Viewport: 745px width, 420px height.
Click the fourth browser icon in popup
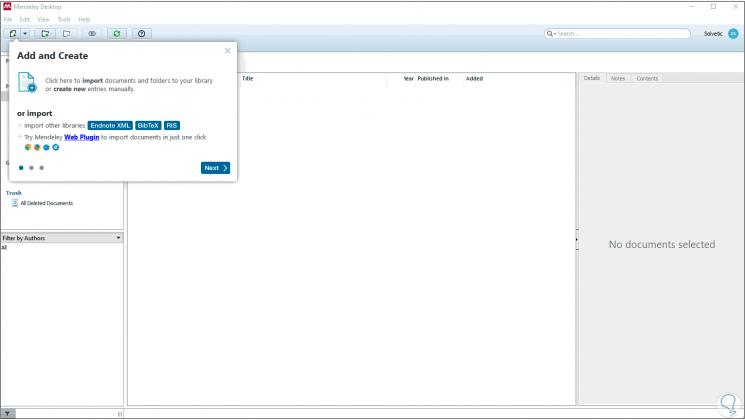pos(56,147)
